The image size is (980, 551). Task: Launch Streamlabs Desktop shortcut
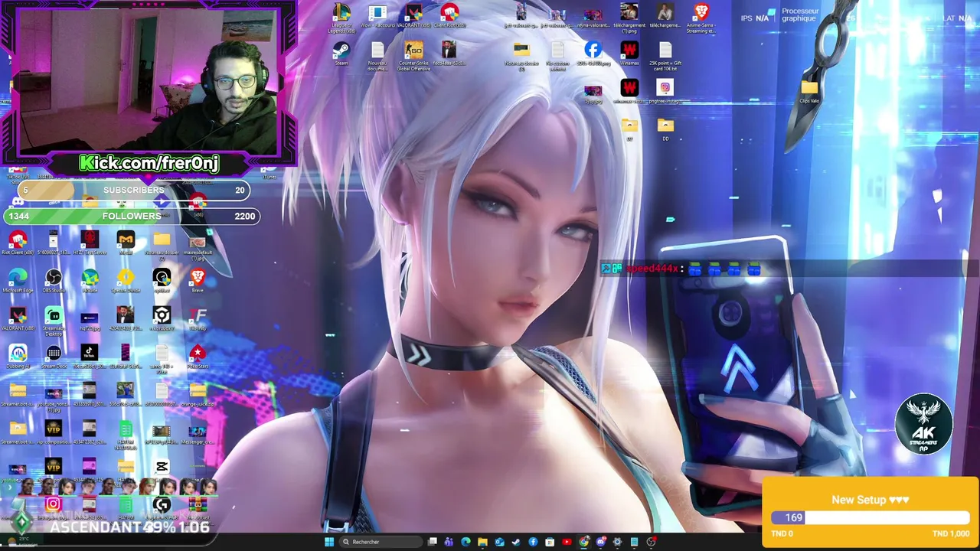(54, 321)
